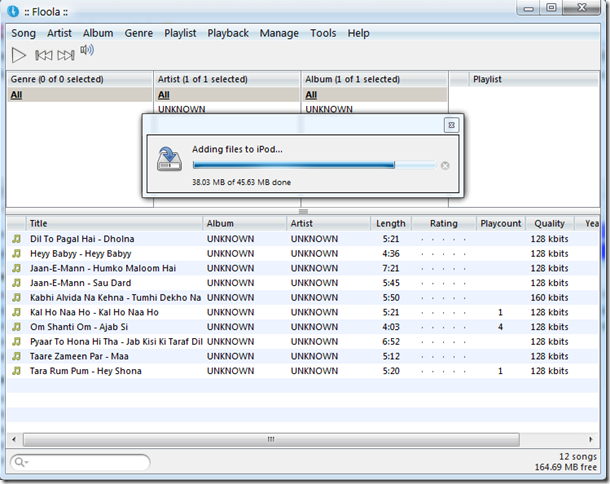Open the search magnifier dropdown
The width and height of the screenshot is (610, 484).
(21, 462)
